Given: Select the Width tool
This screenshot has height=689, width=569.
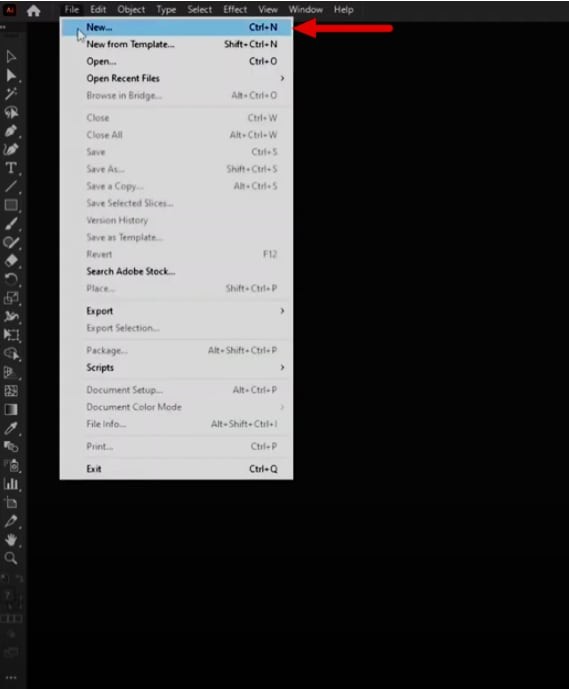Looking at the screenshot, I should pos(11,316).
